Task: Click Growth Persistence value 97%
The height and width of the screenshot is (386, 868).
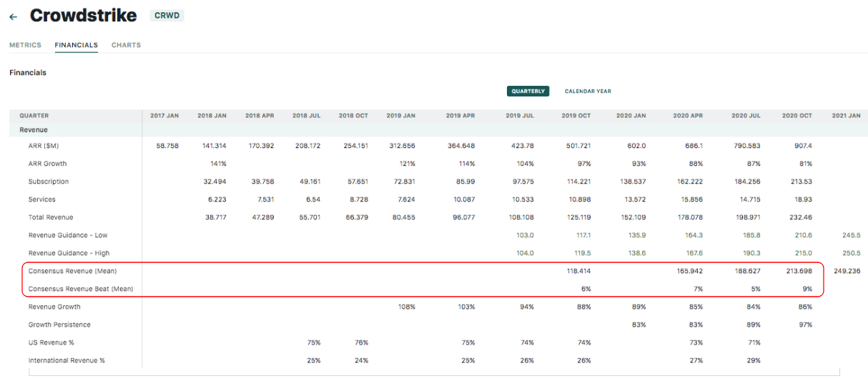Action: pyautogui.click(x=806, y=325)
